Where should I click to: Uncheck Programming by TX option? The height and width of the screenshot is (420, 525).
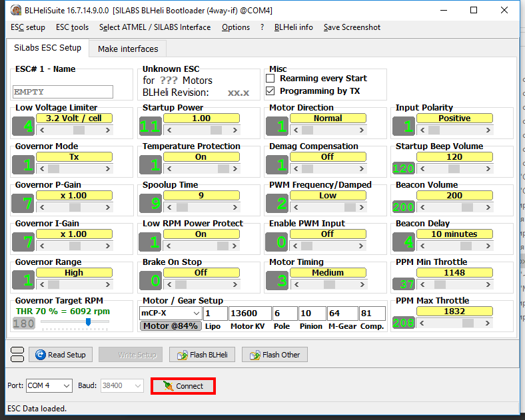(x=270, y=91)
